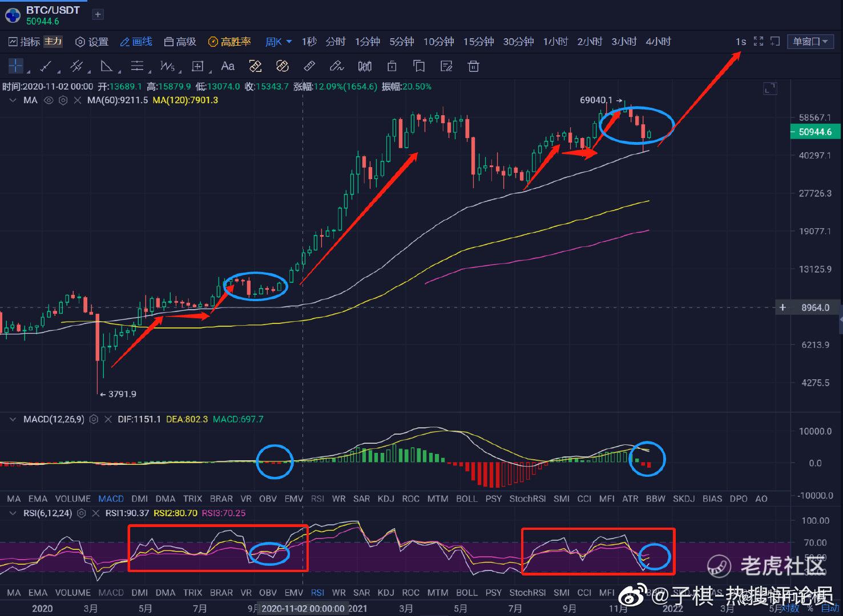Select WR in the RSI panel indicator row

click(338, 593)
